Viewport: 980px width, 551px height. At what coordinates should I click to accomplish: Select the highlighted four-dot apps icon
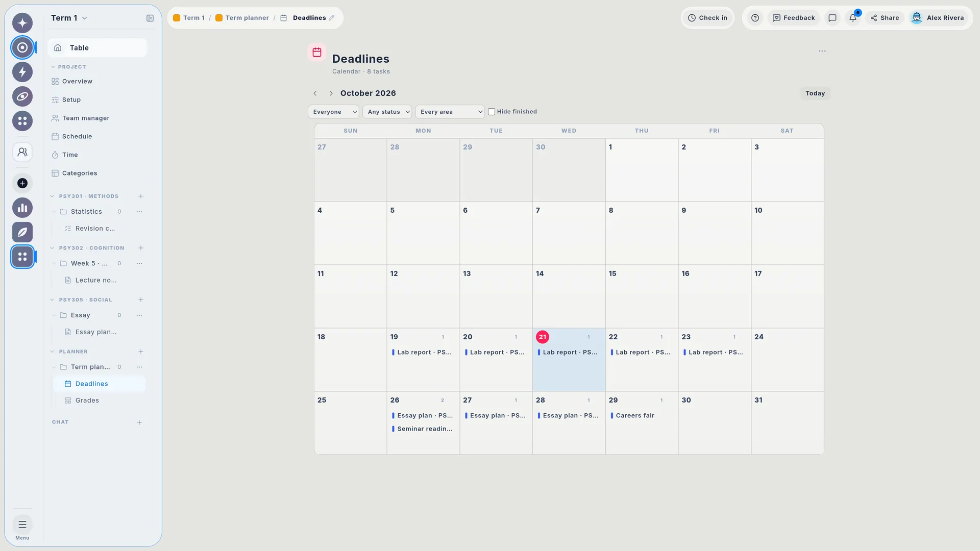22,257
